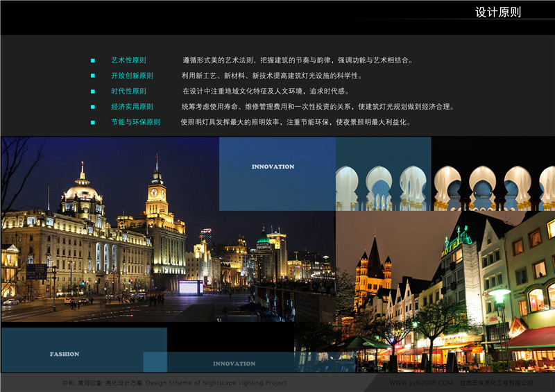Select the cyan bullet next to 时代性原则
The width and height of the screenshot is (555, 392).
coord(92,92)
